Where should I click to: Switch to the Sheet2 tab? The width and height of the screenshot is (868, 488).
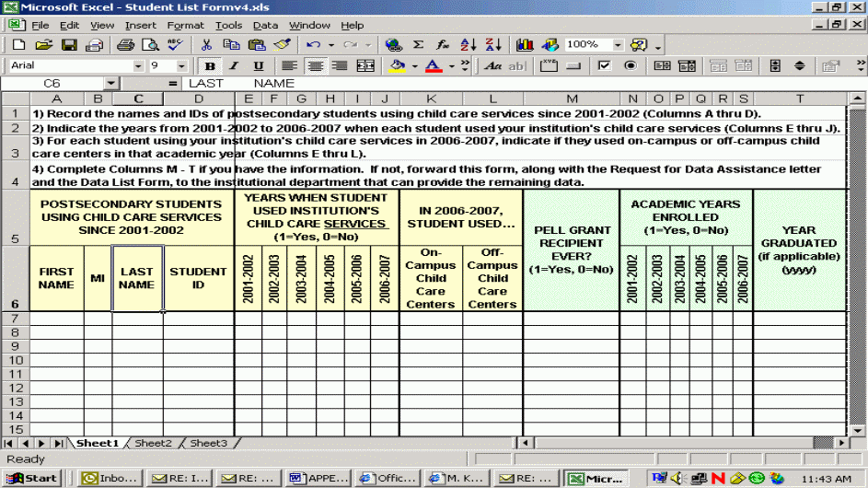(153, 443)
